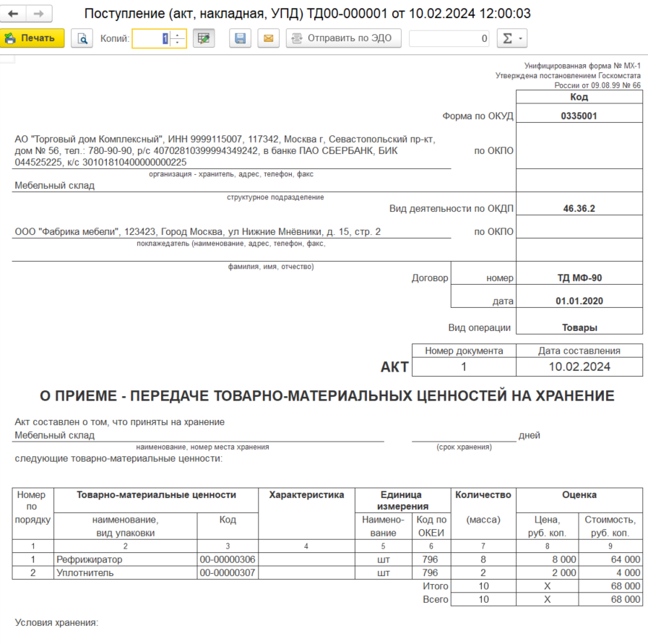Select Количество column header
The height and width of the screenshot is (644, 648).
(483, 495)
